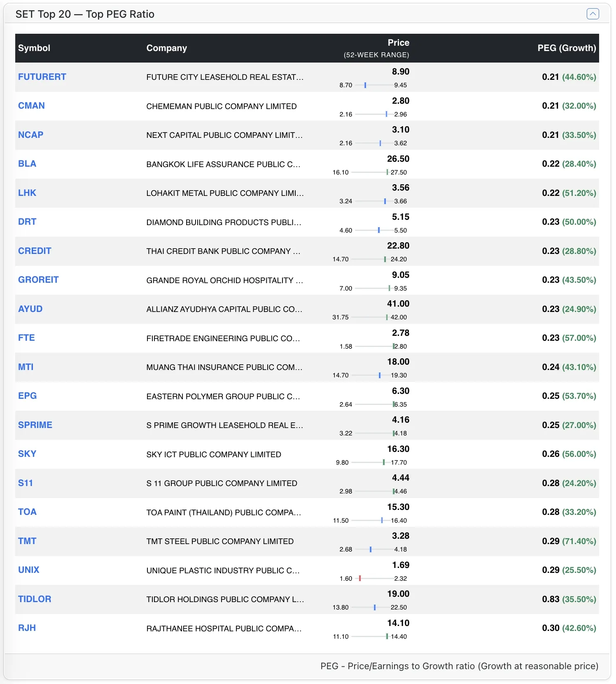Open the CREDIT symbol link
Screen dimensions: 616x684
35,251
